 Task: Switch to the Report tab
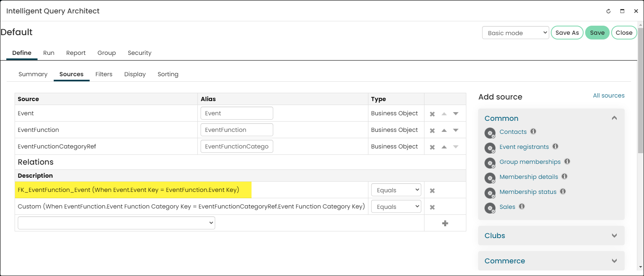(x=76, y=53)
